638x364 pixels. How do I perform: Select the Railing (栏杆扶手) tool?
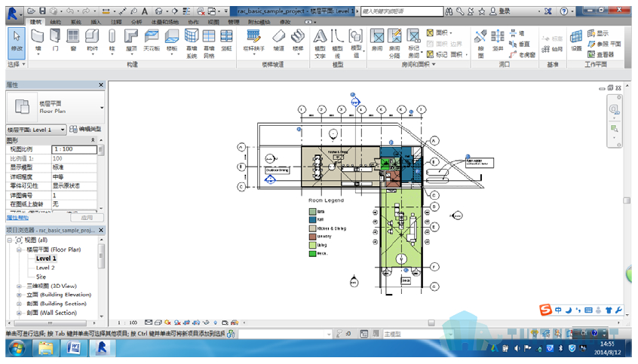(x=254, y=41)
